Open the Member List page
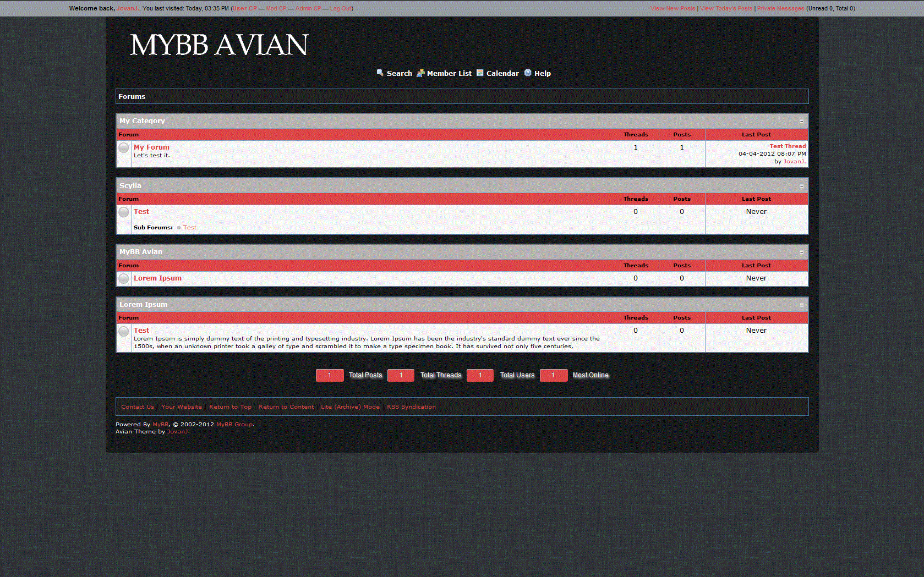This screenshot has width=924, height=577. pos(449,73)
